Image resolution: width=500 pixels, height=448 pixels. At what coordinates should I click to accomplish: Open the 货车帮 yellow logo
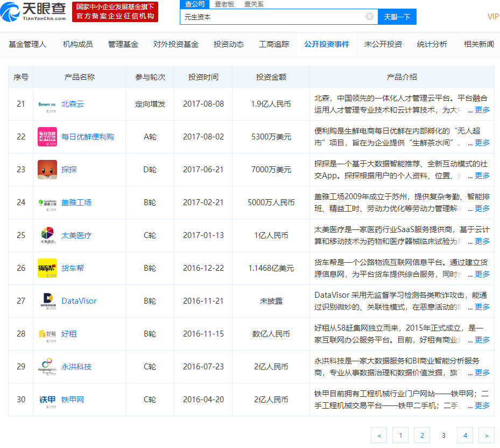47,268
